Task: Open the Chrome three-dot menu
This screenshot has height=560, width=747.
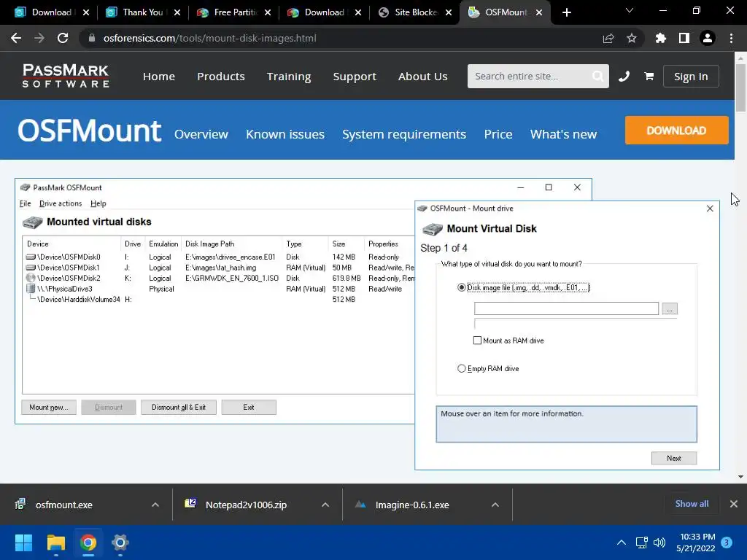Action: click(731, 38)
